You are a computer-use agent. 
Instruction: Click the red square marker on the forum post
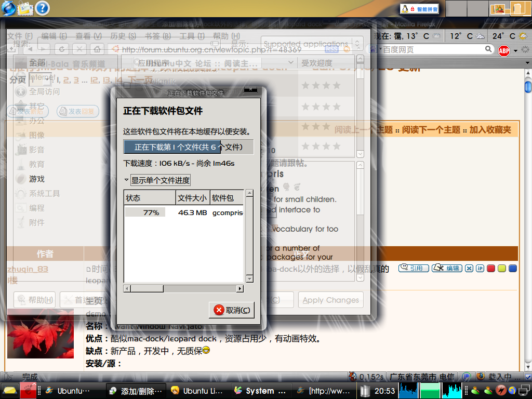pyautogui.click(x=490, y=269)
